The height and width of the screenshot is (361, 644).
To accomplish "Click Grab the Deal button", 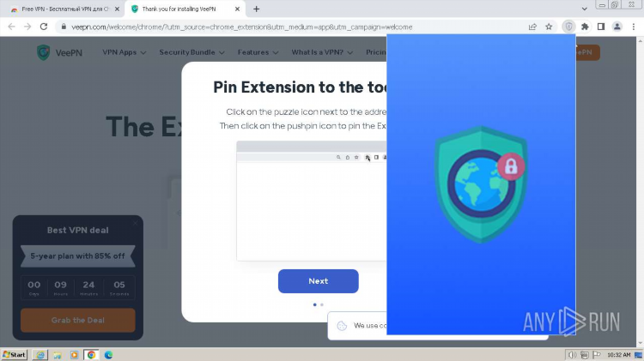I will 78,320.
